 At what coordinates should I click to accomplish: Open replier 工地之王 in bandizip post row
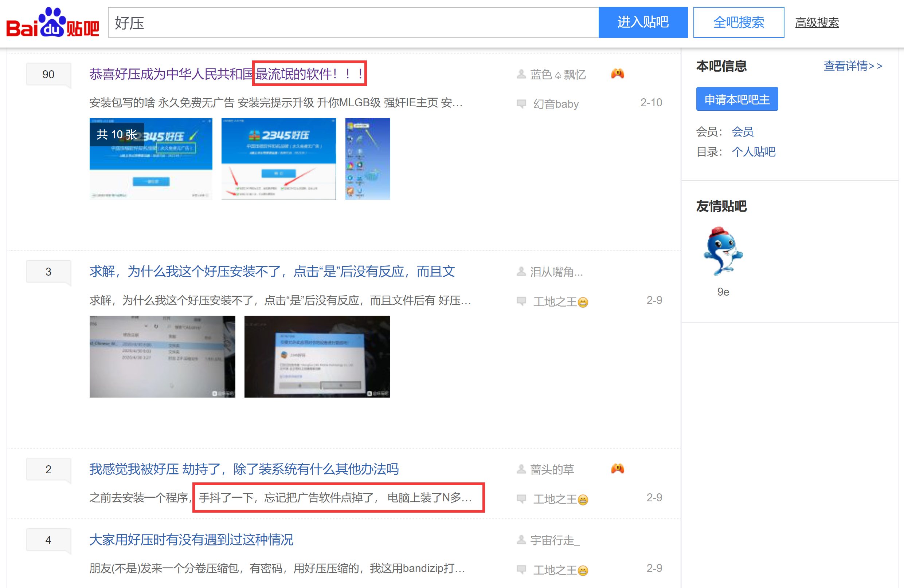tap(561, 570)
